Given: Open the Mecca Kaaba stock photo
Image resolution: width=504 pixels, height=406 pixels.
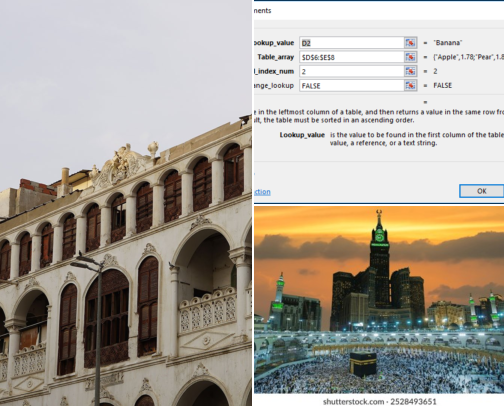Looking at the screenshot, I should (379, 300).
